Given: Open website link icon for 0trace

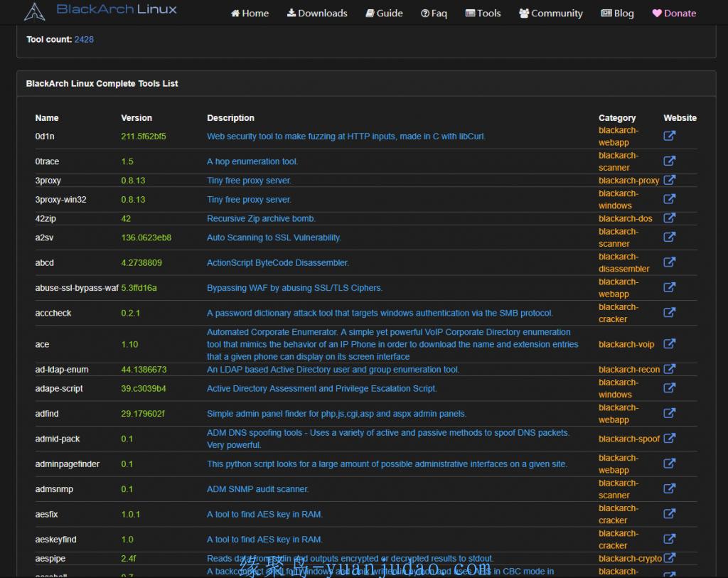Looking at the screenshot, I should 669,161.
